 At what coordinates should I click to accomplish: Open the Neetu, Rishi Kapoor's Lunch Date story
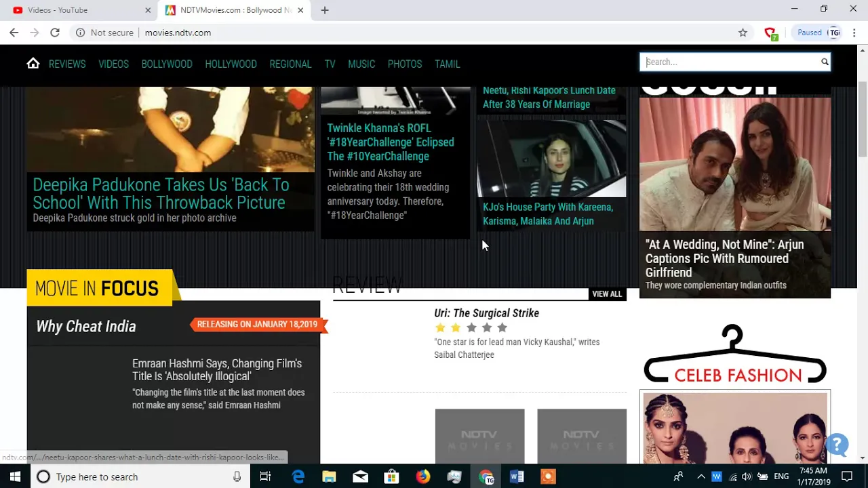(549, 97)
